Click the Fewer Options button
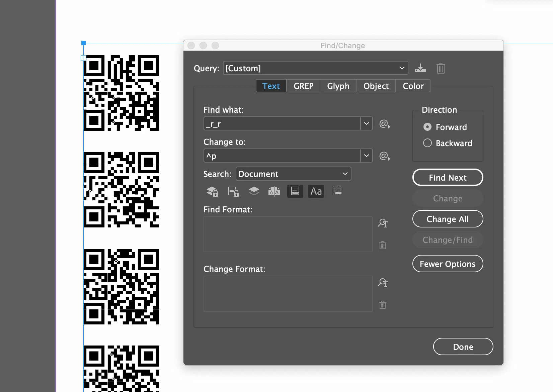This screenshot has width=553, height=392. pos(448,264)
